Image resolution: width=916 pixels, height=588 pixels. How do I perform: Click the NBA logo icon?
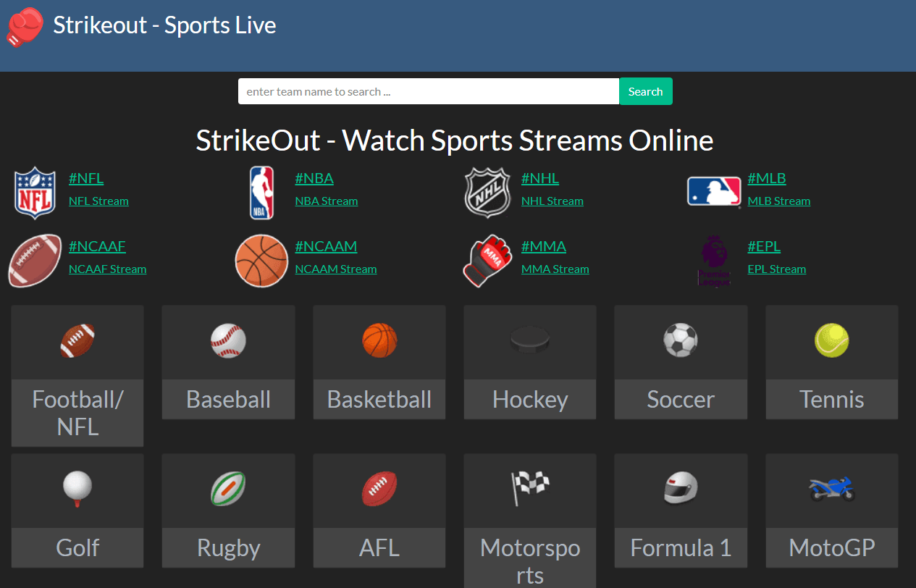pos(262,193)
